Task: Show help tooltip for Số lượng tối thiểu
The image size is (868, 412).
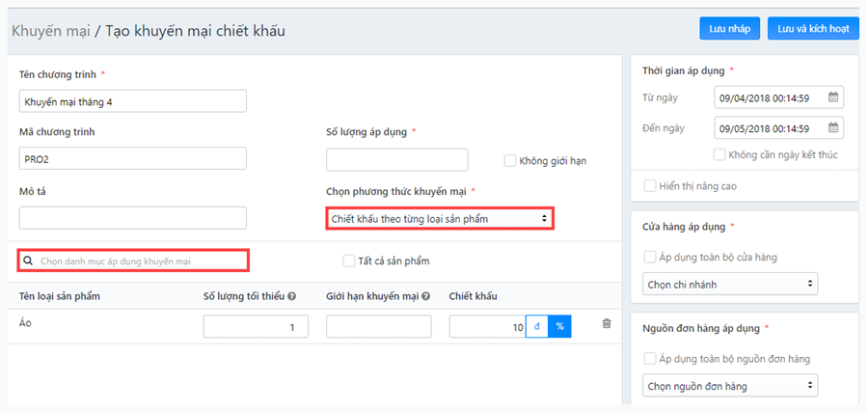Action: pos(291,296)
